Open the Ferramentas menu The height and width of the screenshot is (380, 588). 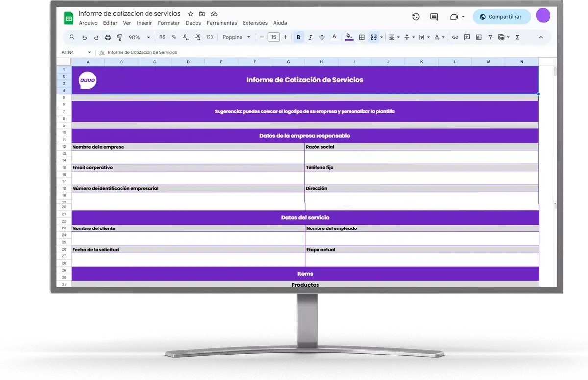point(222,23)
